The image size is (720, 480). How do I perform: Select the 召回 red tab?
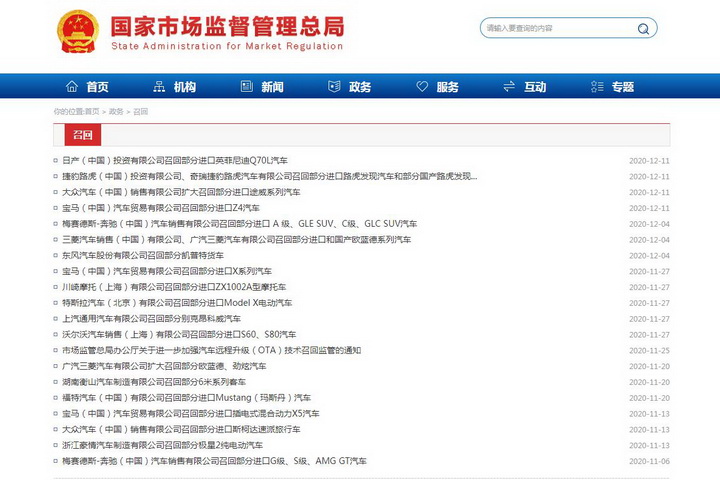(83, 135)
